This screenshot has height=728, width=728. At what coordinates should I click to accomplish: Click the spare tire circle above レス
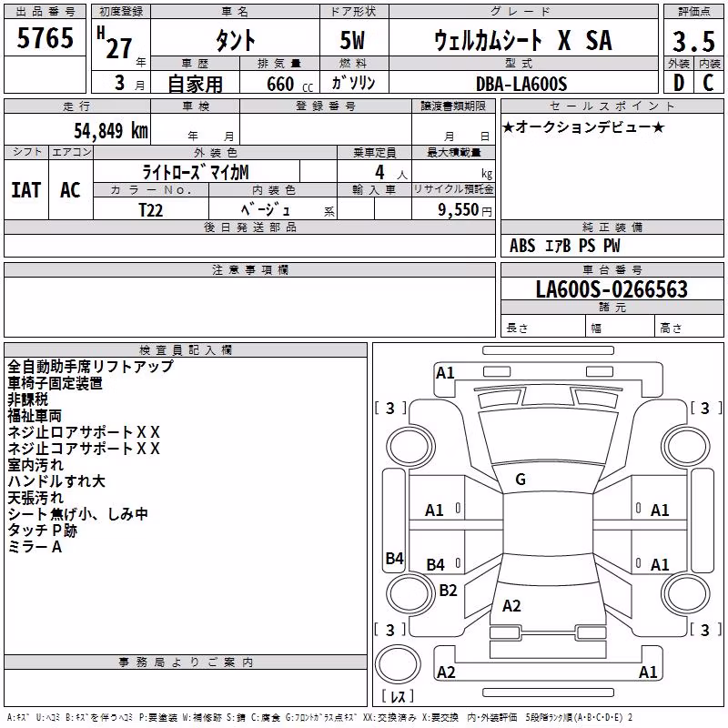coord(398,664)
